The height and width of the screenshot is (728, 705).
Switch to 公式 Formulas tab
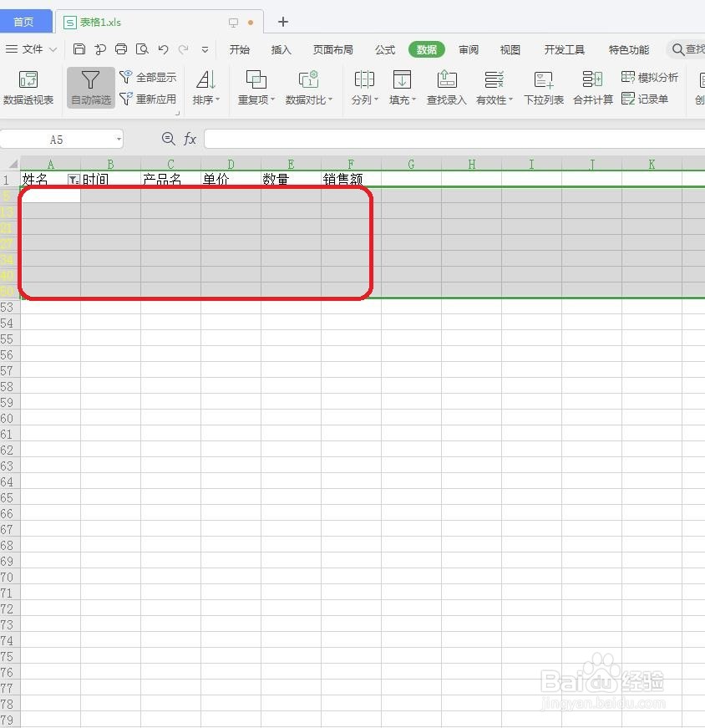pos(385,49)
